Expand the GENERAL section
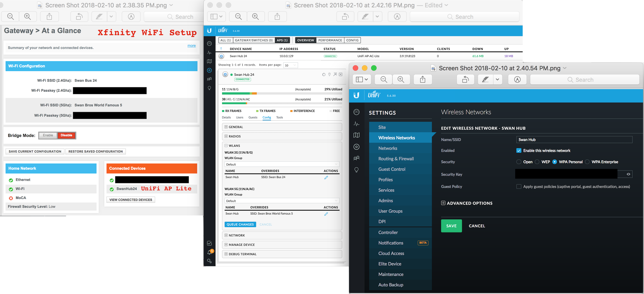 (282, 127)
